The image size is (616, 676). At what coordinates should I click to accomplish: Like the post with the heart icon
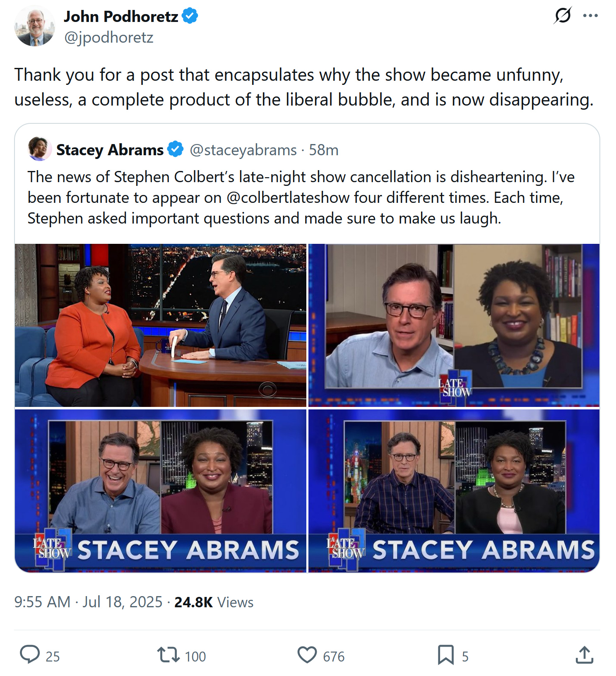[x=307, y=655]
